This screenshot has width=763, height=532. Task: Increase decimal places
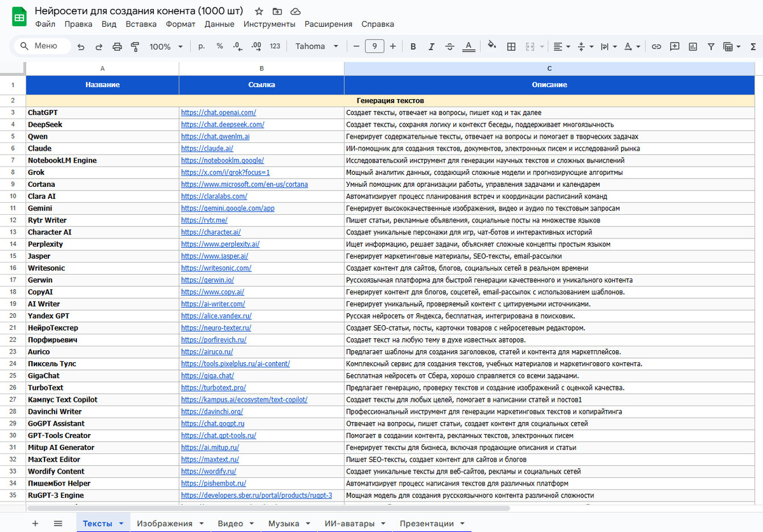click(x=256, y=46)
